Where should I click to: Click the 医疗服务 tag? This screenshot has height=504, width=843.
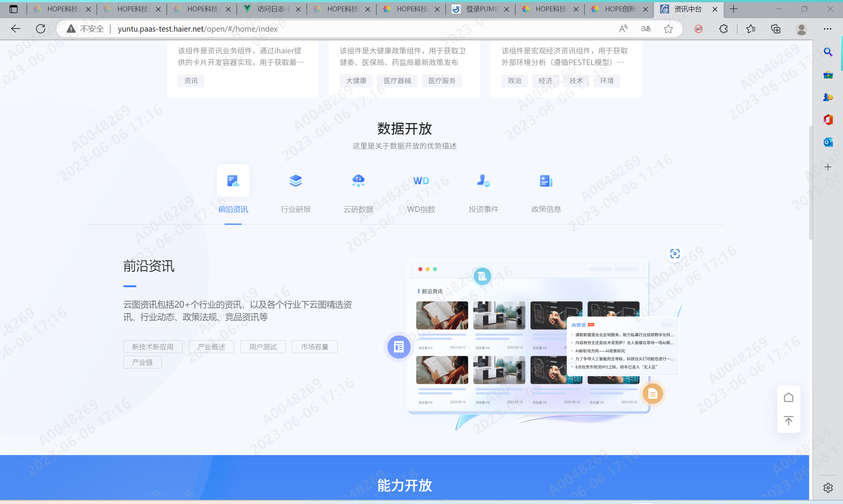point(442,81)
